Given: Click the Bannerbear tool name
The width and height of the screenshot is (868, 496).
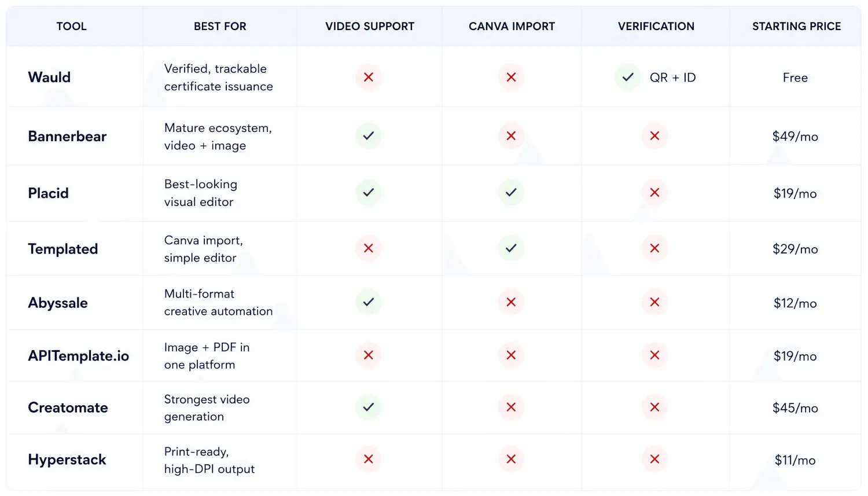Looking at the screenshot, I should [x=67, y=137].
